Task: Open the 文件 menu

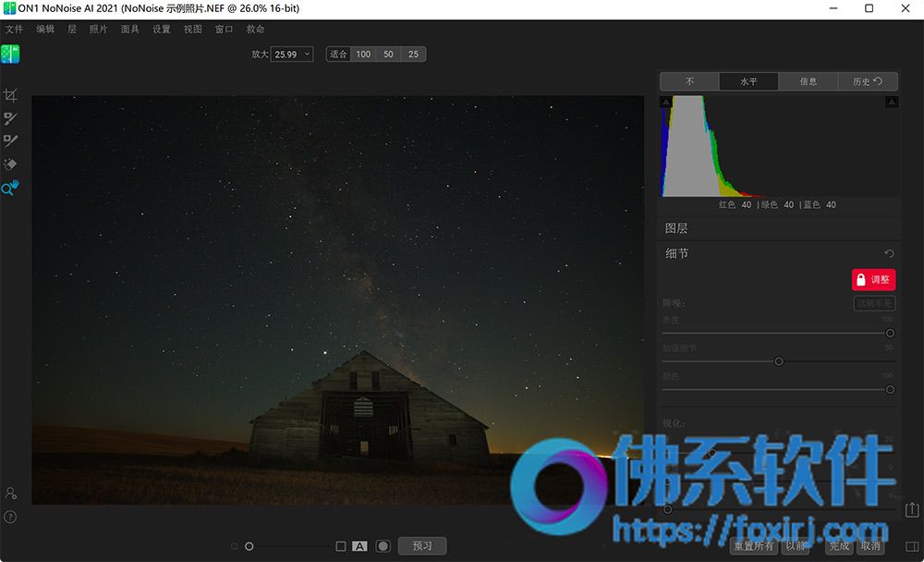Action: click(14, 30)
